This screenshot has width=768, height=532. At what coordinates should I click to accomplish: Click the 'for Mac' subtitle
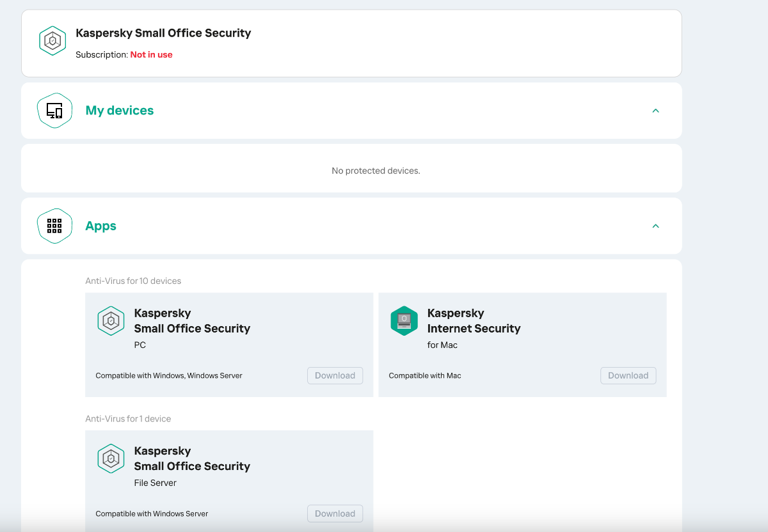click(x=442, y=345)
